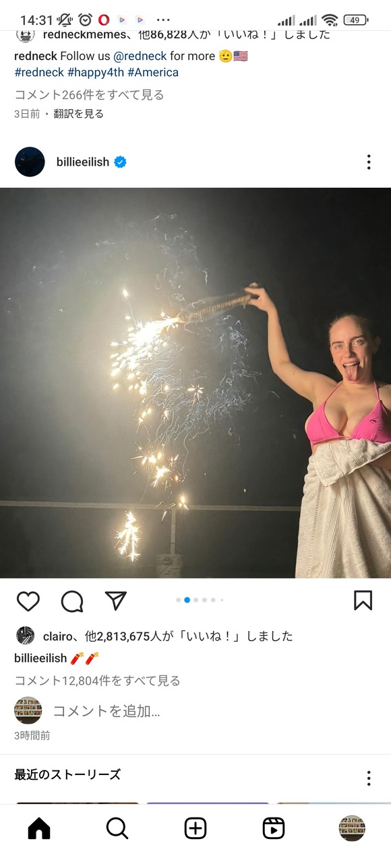Image resolution: width=391 pixels, height=868 pixels.
Task: View all 266 comments on redneck post
Action: [x=90, y=95]
